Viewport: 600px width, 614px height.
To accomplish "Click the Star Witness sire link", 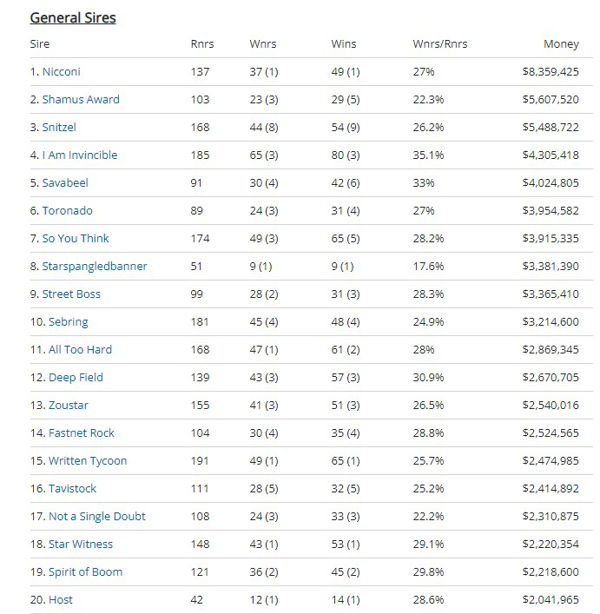I will click(80, 545).
